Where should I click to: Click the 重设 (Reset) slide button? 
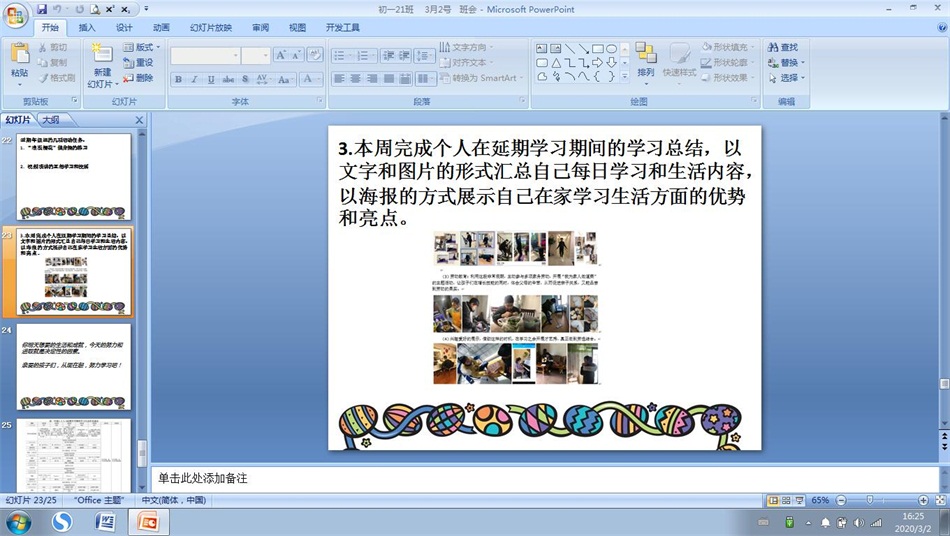[x=138, y=62]
